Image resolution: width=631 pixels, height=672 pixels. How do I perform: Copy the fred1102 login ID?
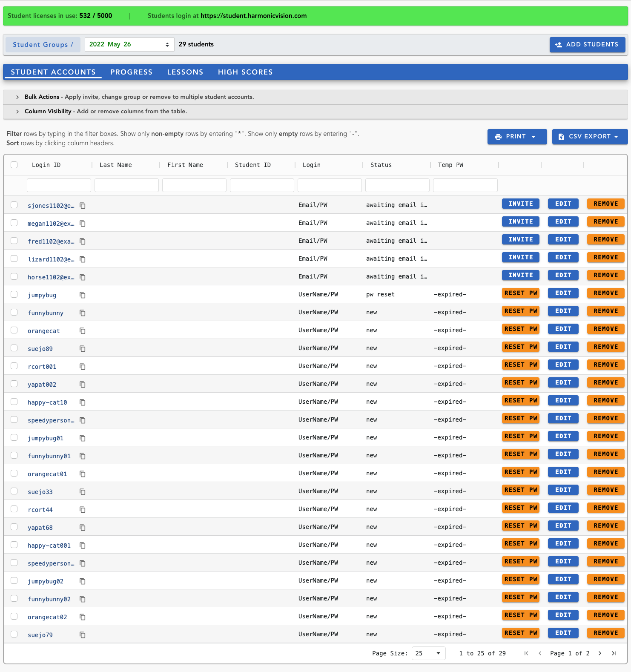tap(83, 241)
